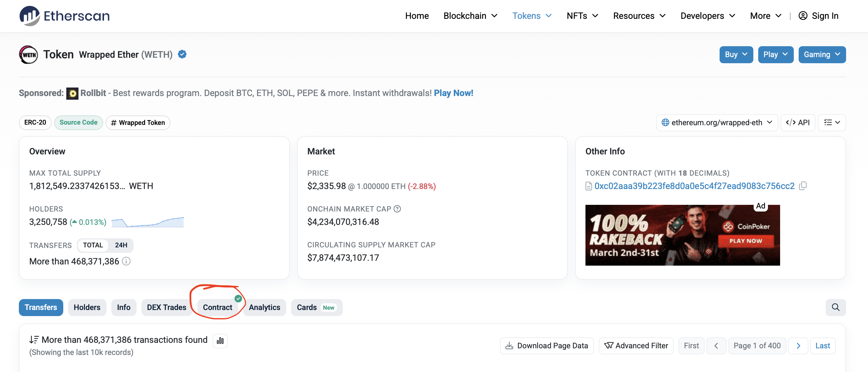Click the Rollbit sponsor icon
Screen dimensions: 868x372
point(72,93)
